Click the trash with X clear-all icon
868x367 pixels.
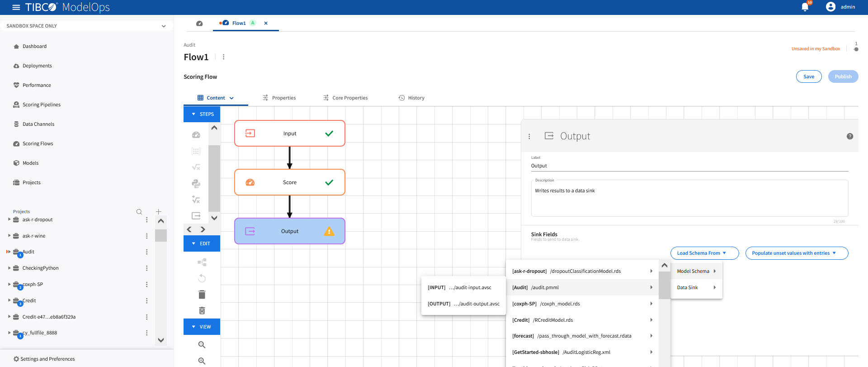point(202,310)
